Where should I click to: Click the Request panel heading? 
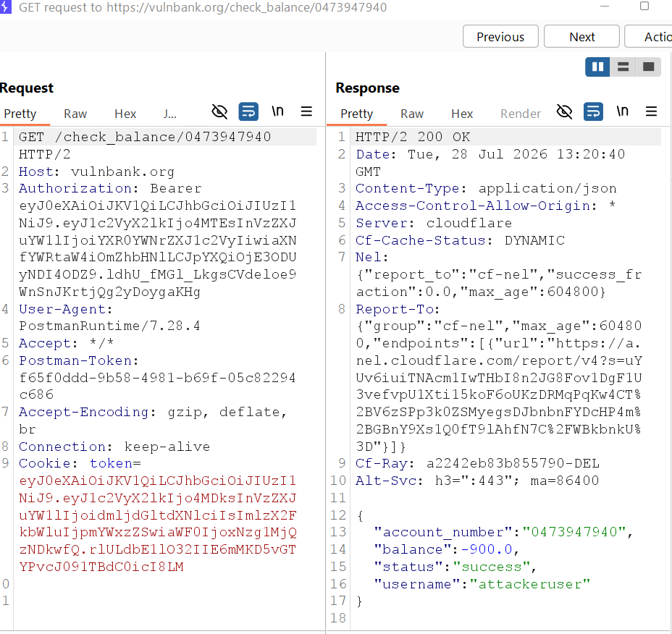[27, 88]
